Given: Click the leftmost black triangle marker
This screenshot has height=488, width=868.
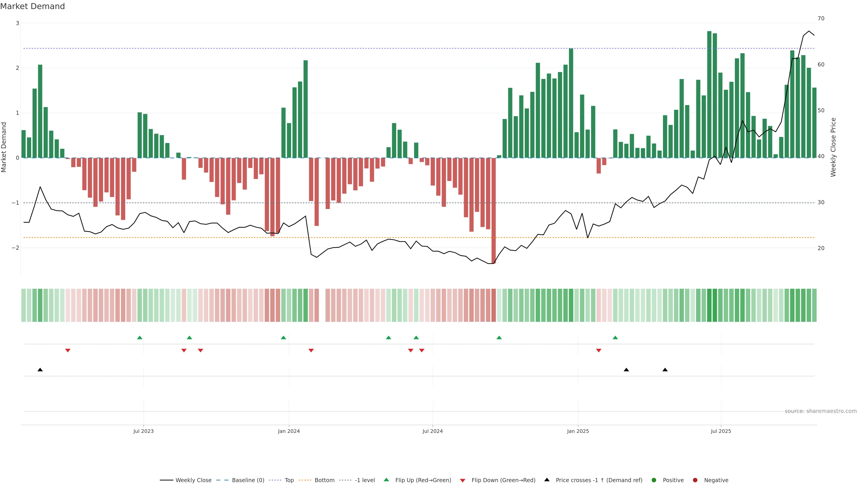Looking at the screenshot, I should [40, 370].
